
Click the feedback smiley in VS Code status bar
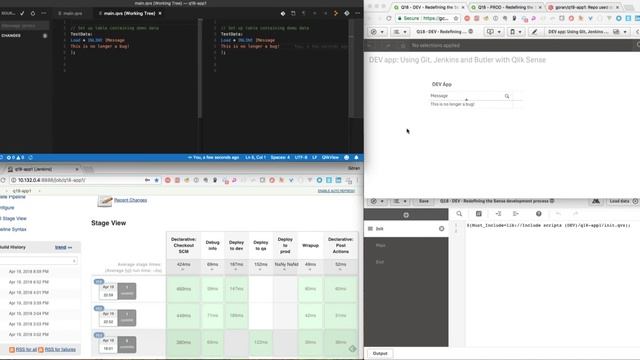tap(347, 157)
